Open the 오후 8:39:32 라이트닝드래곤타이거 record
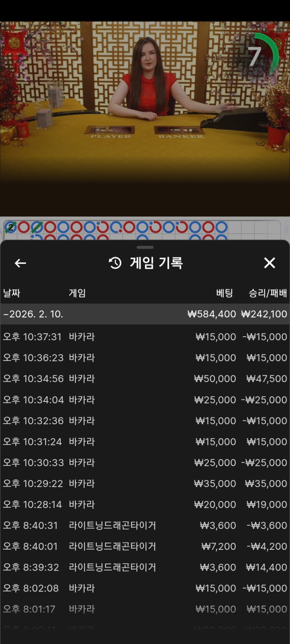This screenshot has width=290, height=644. pyautogui.click(x=145, y=567)
